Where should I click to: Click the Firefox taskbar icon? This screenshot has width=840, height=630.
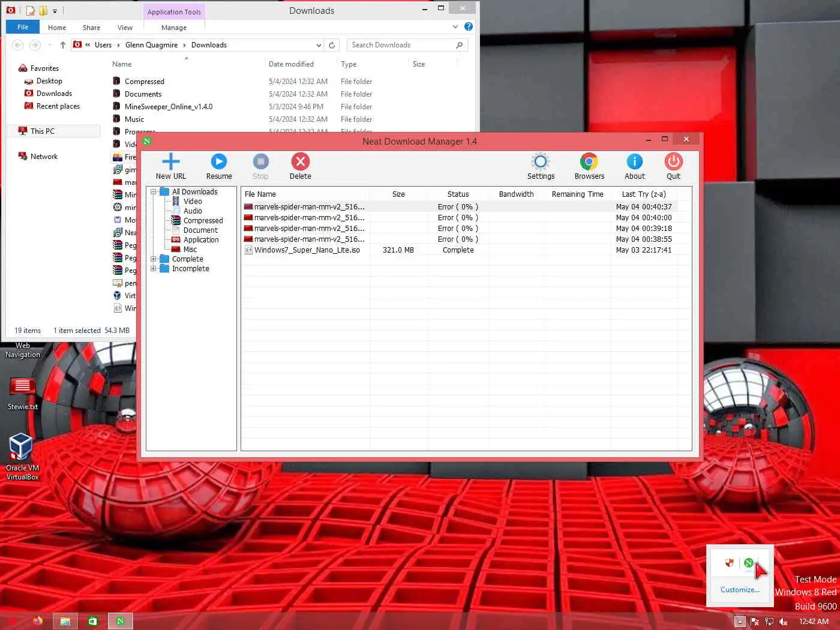(x=38, y=621)
